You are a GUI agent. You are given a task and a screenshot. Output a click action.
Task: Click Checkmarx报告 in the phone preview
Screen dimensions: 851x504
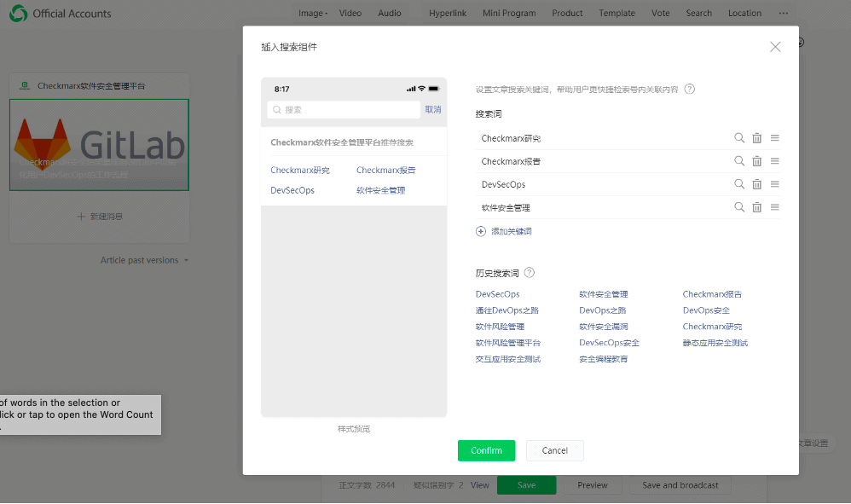[x=386, y=171]
